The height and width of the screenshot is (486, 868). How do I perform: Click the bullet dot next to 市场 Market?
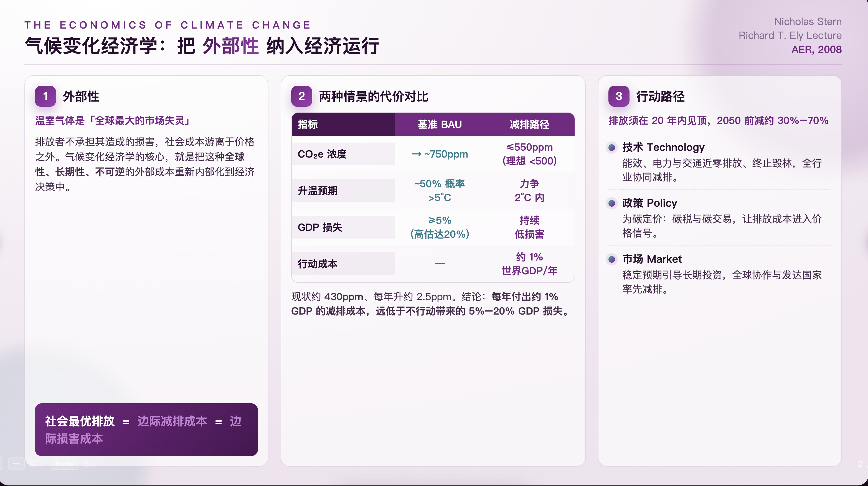tap(611, 259)
